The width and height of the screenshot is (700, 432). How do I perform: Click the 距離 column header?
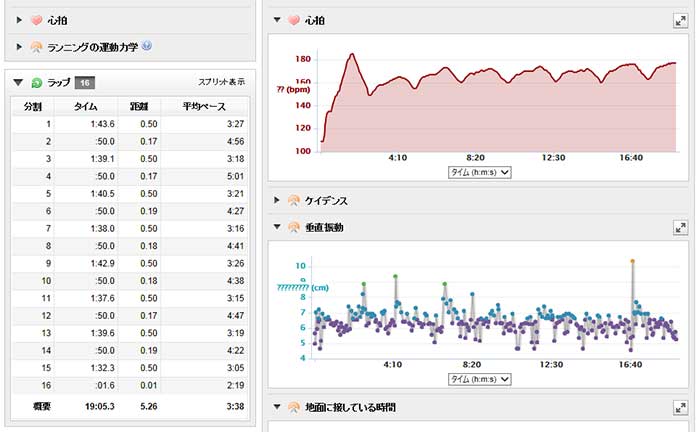[148, 106]
